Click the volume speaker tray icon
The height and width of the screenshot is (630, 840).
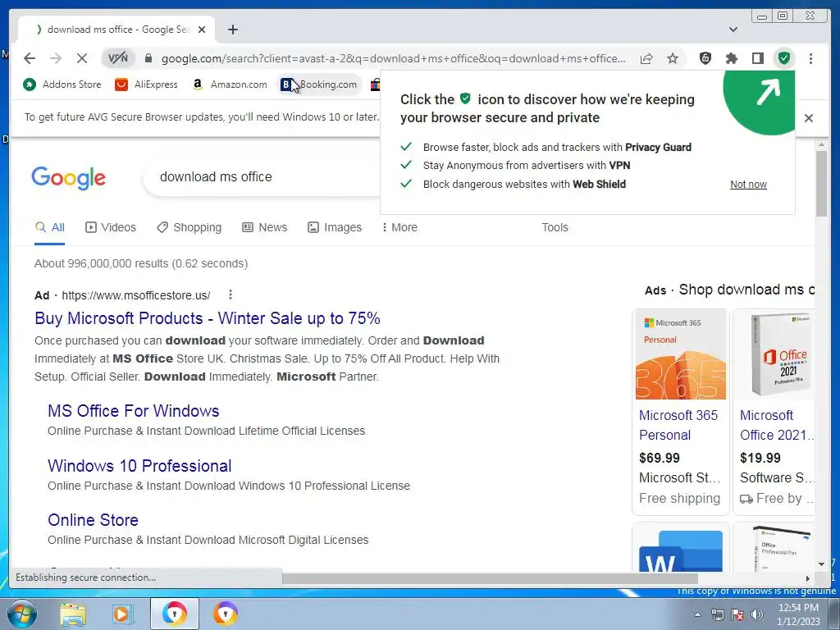click(x=757, y=614)
